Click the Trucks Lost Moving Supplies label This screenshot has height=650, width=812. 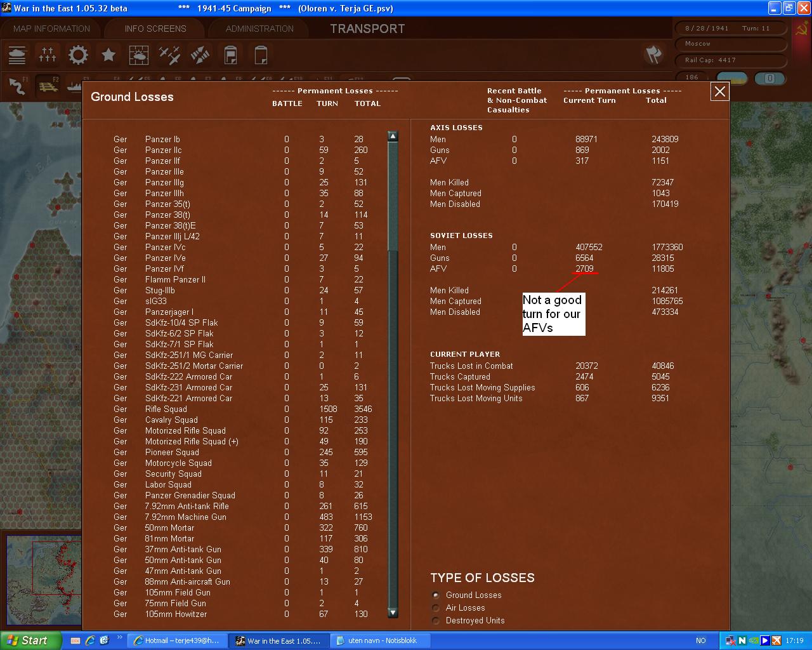(x=482, y=387)
